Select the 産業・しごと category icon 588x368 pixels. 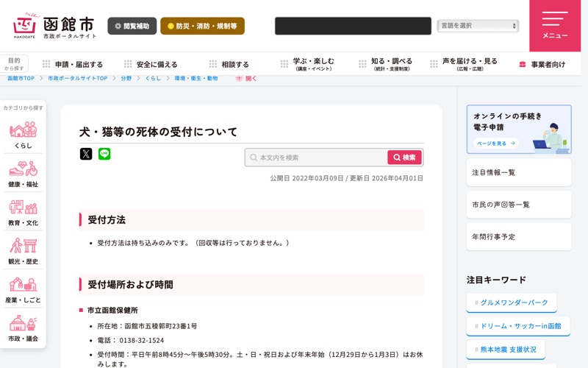24,289
